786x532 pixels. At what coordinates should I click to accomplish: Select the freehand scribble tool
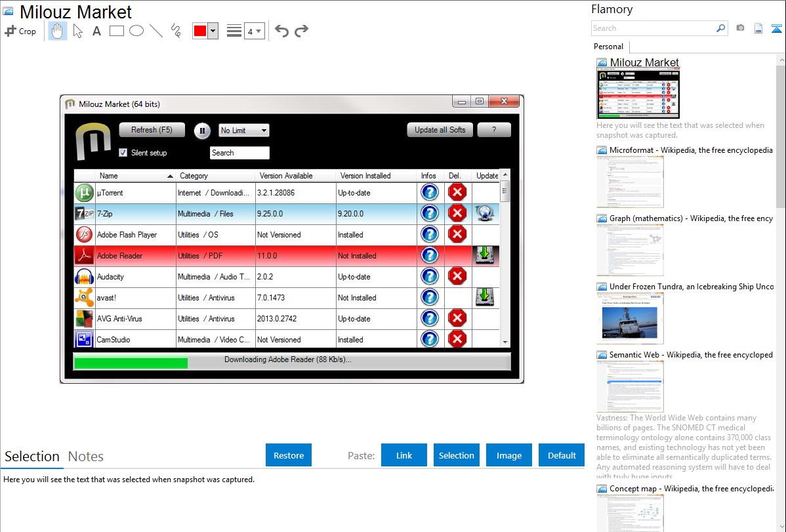pyautogui.click(x=176, y=31)
